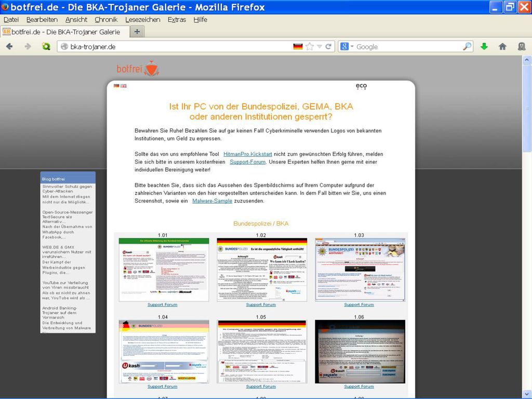Click Support Forum link under screenshot 1.03
This screenshot has width=532, height=399.
point(359,304)
